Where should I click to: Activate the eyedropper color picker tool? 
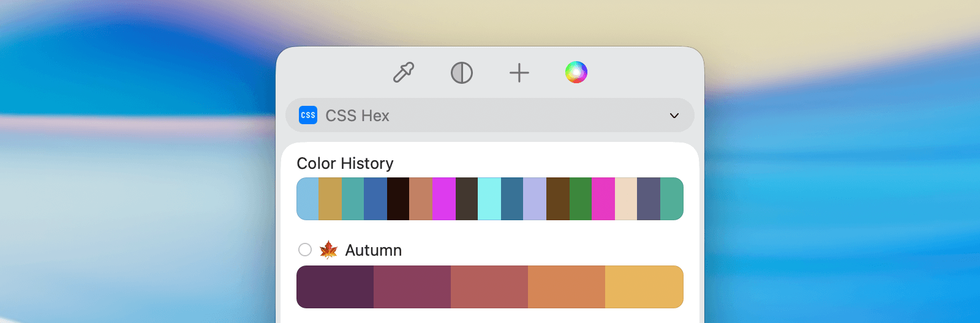coord(404,73)
